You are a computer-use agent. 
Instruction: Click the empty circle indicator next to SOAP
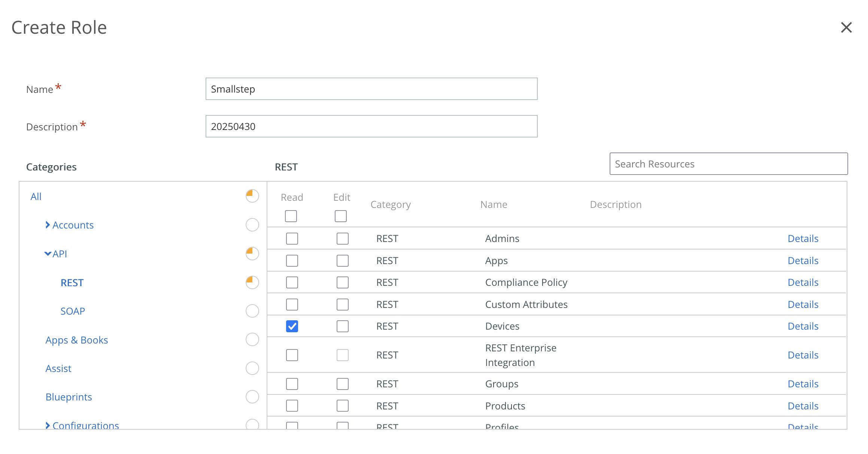click(x=252, y=311)
